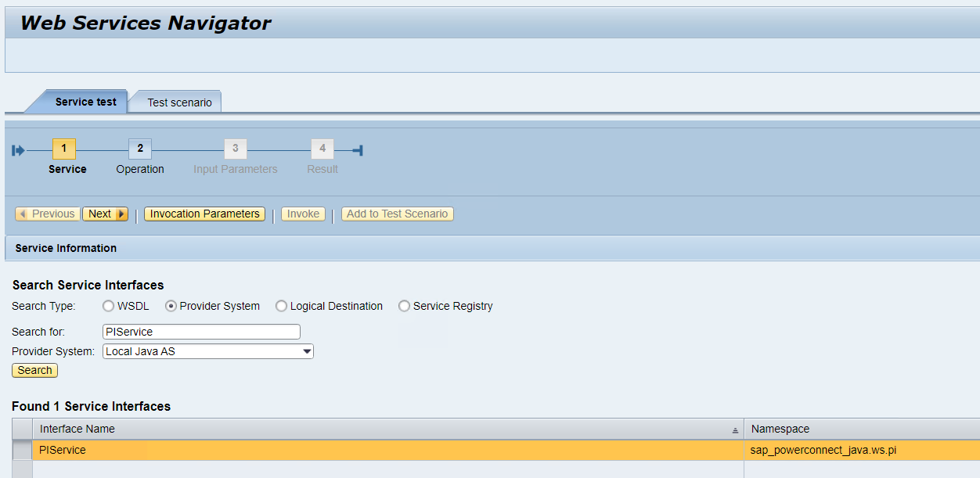Select the PIService row selector box
Screen dimensions: 980x478
click(x=23, y=451)
